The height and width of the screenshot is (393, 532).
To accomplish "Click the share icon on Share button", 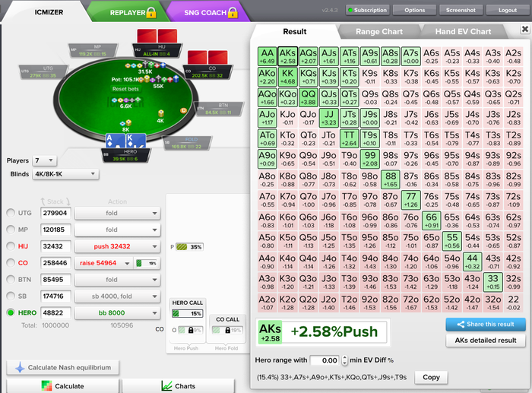I will 461,325.
